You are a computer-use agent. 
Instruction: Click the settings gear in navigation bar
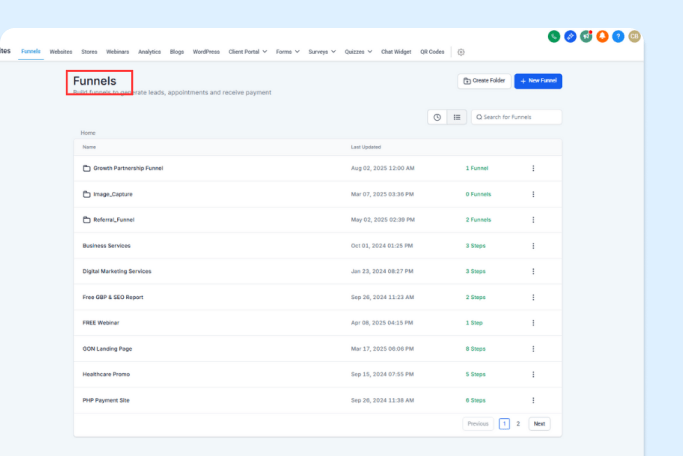coord(461,52)
